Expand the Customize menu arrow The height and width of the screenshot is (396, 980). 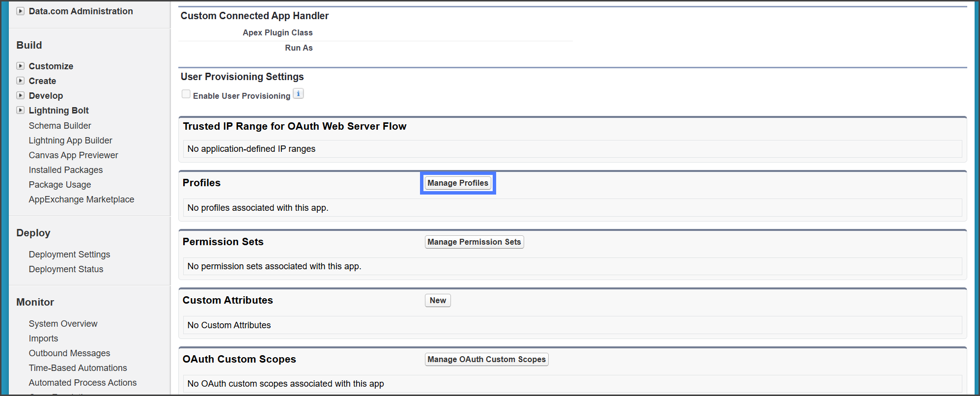click(21, 66)
